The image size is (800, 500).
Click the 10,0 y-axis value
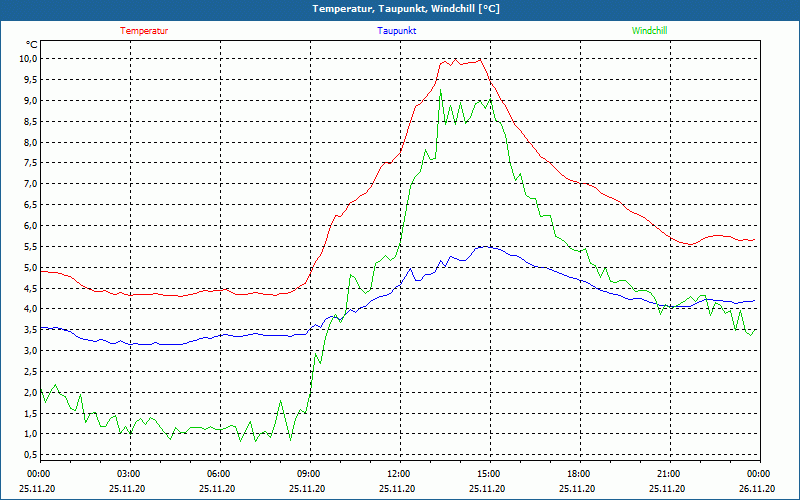(29, 59)
